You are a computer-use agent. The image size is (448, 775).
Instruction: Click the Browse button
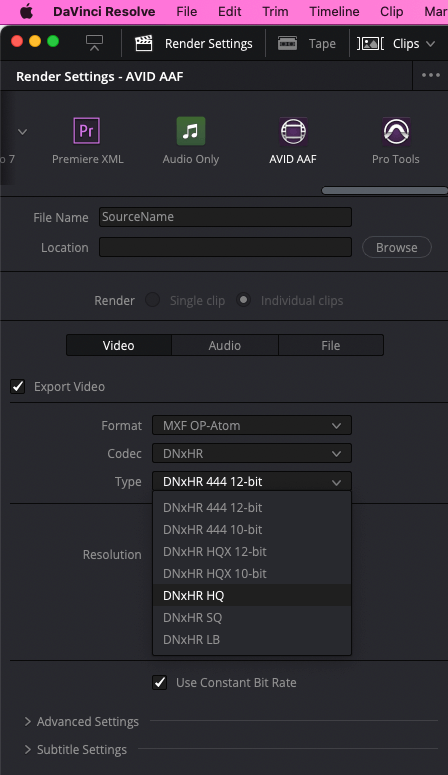pos(397,247)
